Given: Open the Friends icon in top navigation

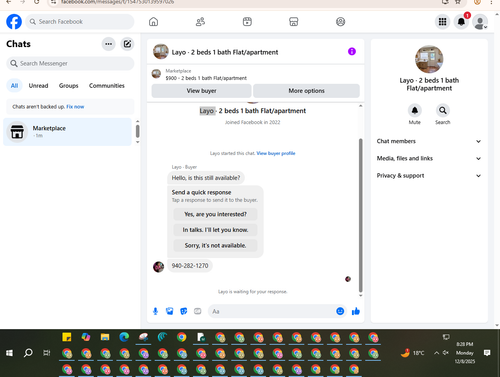Looking at the screenshot, I should pos(200,22).
